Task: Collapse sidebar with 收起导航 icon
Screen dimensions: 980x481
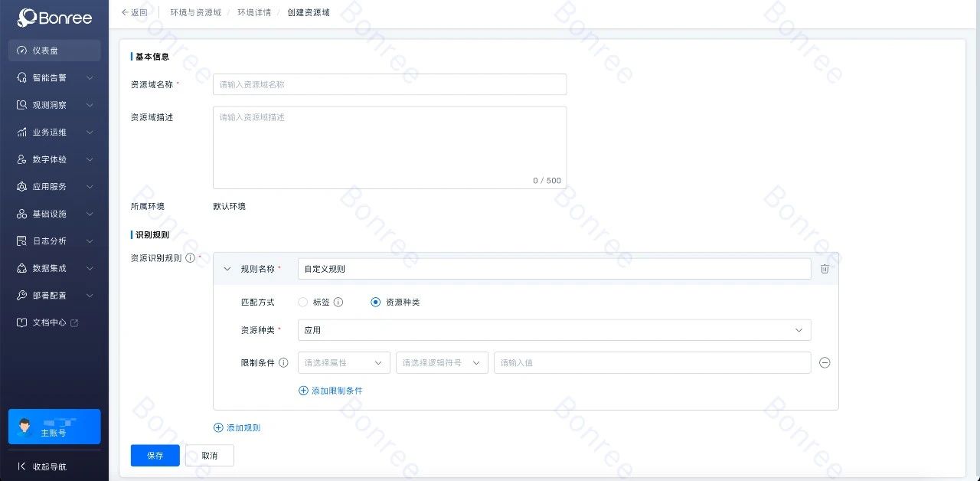Action: [21, 466]
